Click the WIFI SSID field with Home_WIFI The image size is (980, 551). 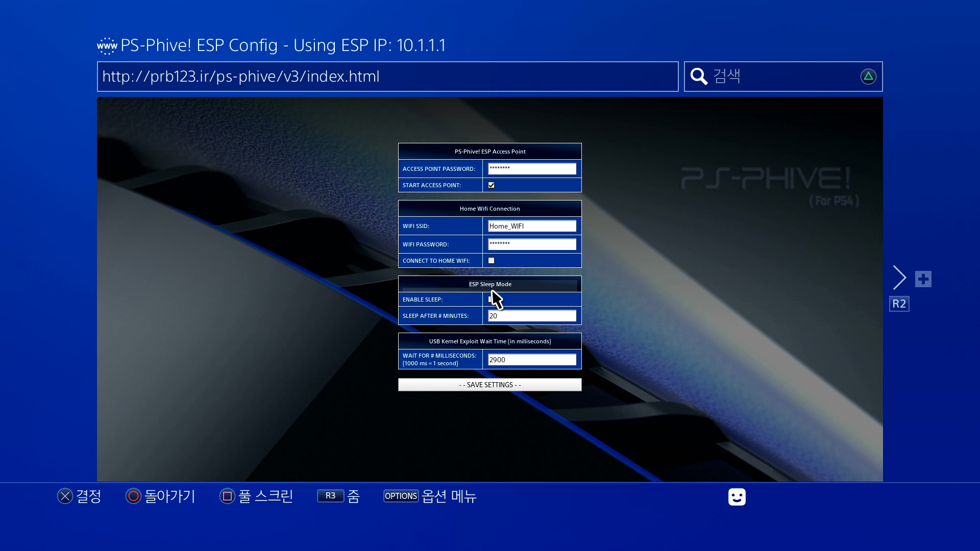[x=532, y=226]
